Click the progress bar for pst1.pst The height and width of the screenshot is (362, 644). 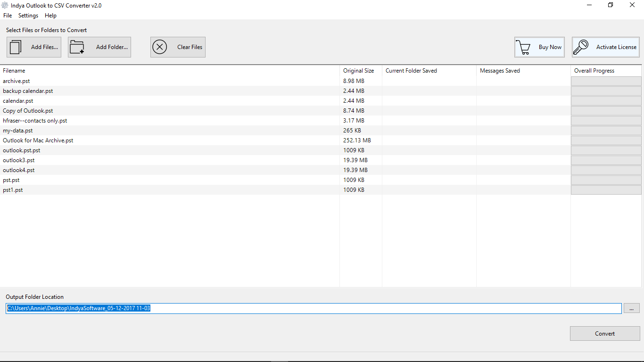point(606,190)
